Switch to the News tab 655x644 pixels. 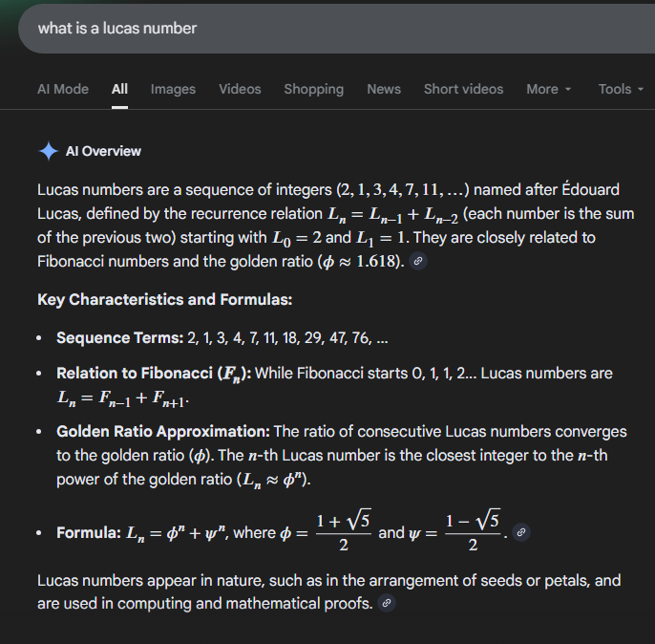click(x=384, y=89)
